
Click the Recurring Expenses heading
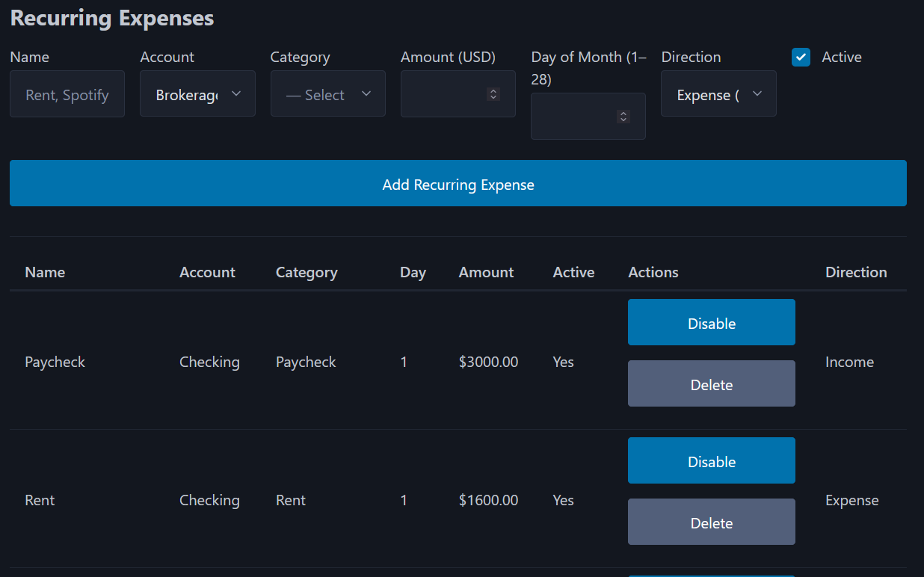click(111, 17)
